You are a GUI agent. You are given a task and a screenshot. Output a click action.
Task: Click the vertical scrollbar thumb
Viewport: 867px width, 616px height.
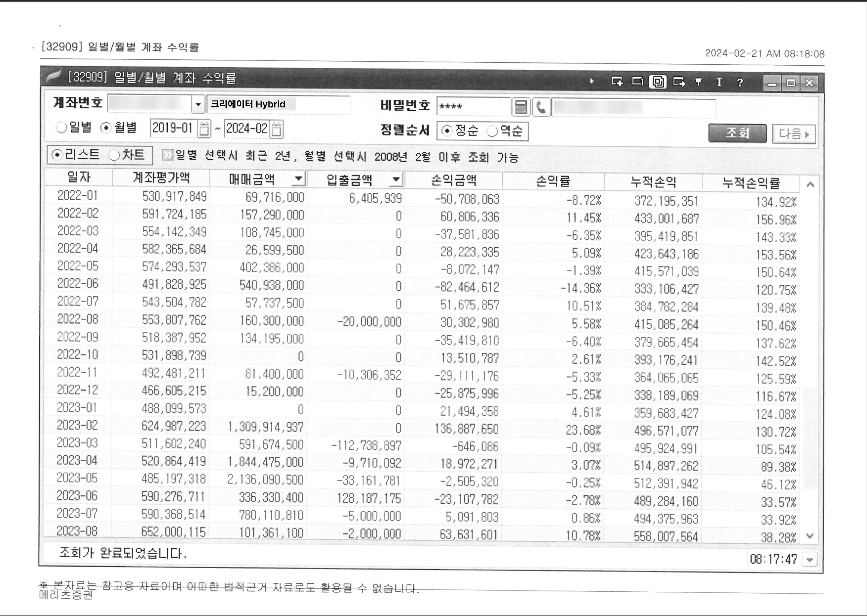tap(810, 438)
